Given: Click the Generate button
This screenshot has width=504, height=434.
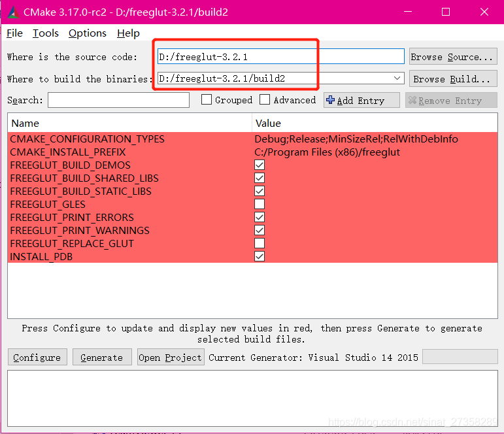Looking at the screenshot, I should [x=102, y=357].
